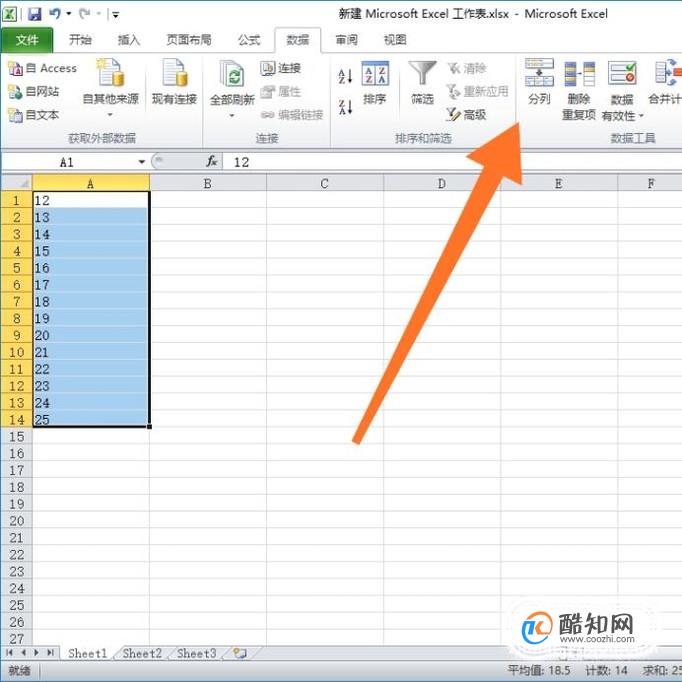Import data 自网站 from web

34,91
